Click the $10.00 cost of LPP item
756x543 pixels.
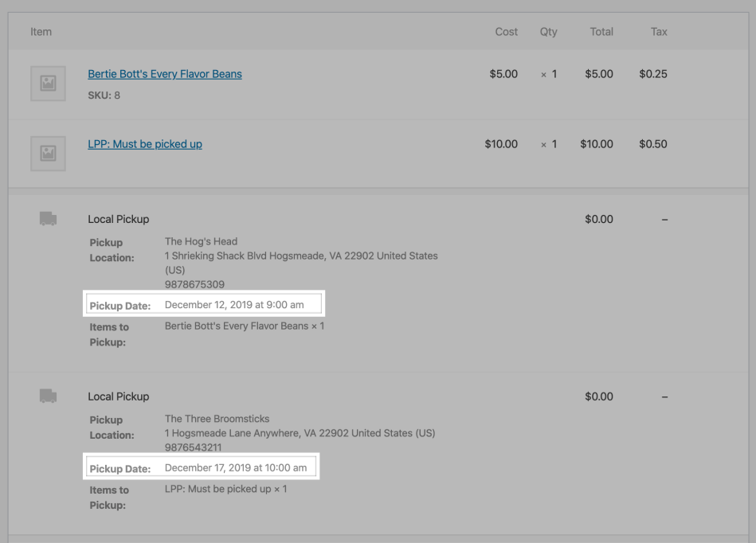click(x=501, y=144)
